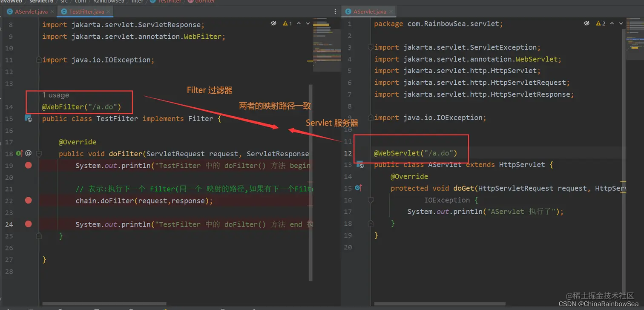Collapse doFilter method fold at line 18
This screenshot has height=310, width=644.
point(39,153)
